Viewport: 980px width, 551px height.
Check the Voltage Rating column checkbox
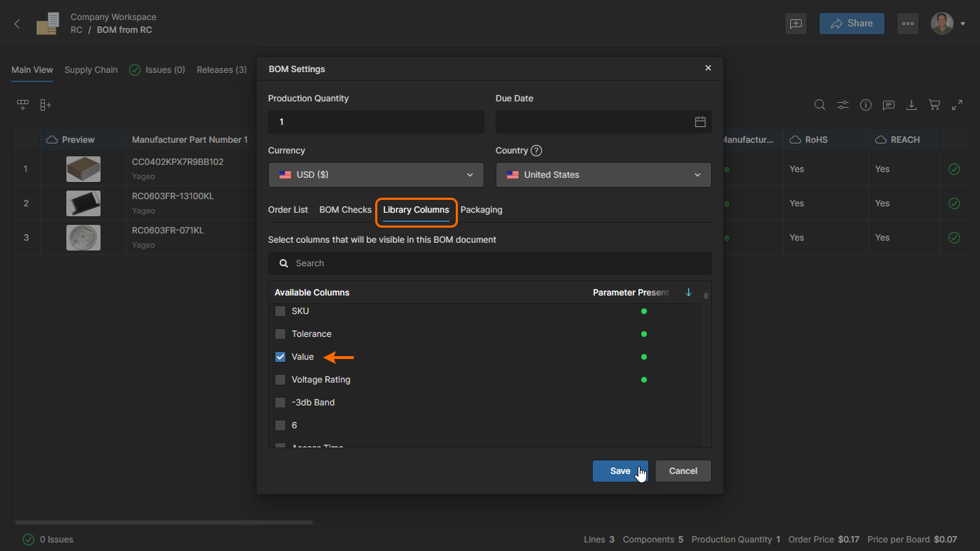click(280, 380)
